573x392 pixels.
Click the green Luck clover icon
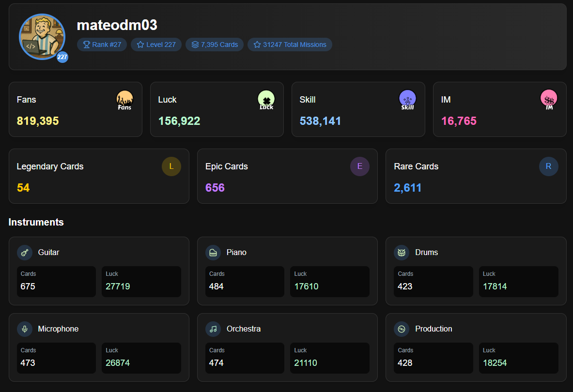(266, 100)
